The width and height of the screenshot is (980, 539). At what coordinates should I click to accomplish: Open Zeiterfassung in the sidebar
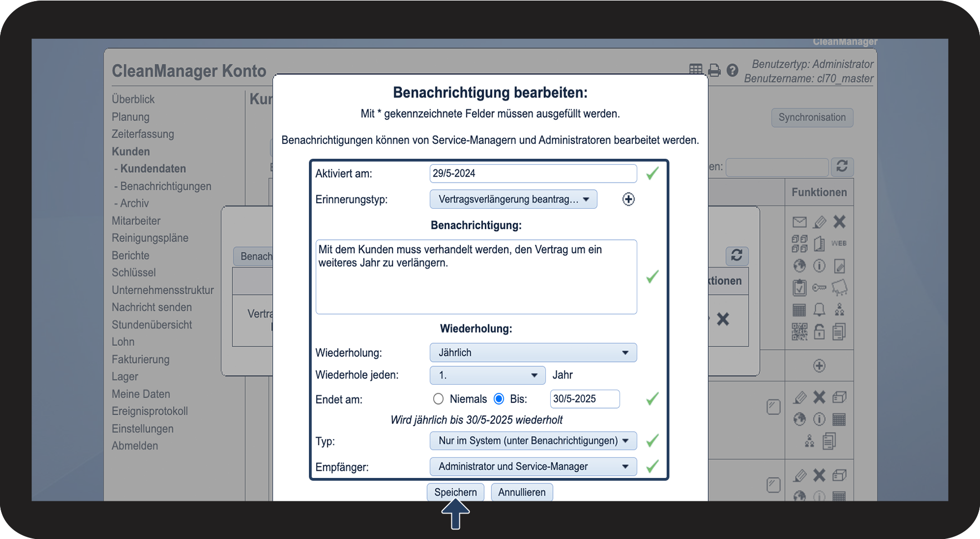(143, 134)
